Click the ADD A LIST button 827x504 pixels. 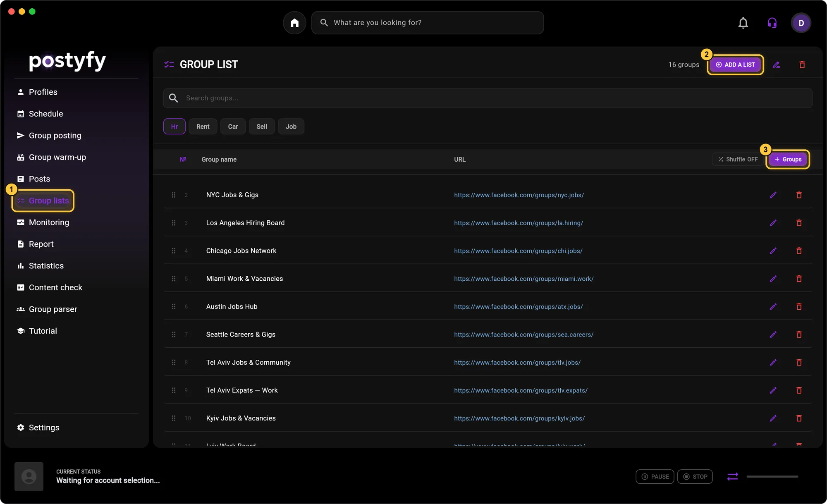735,64
